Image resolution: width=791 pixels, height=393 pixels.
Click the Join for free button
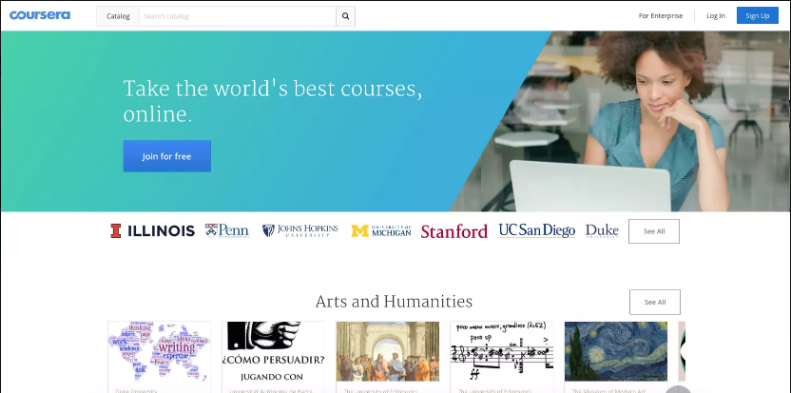(x=167, y=156)
